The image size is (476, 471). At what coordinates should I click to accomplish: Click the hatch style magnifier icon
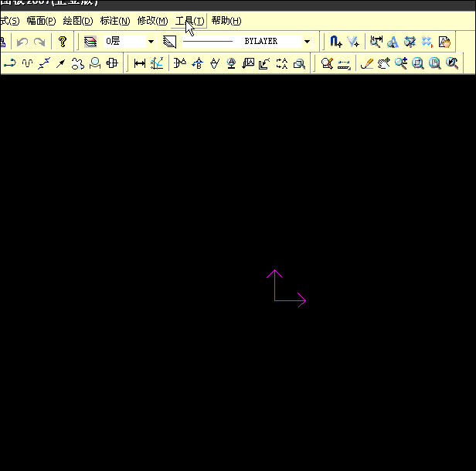click(x=410, y=42)
